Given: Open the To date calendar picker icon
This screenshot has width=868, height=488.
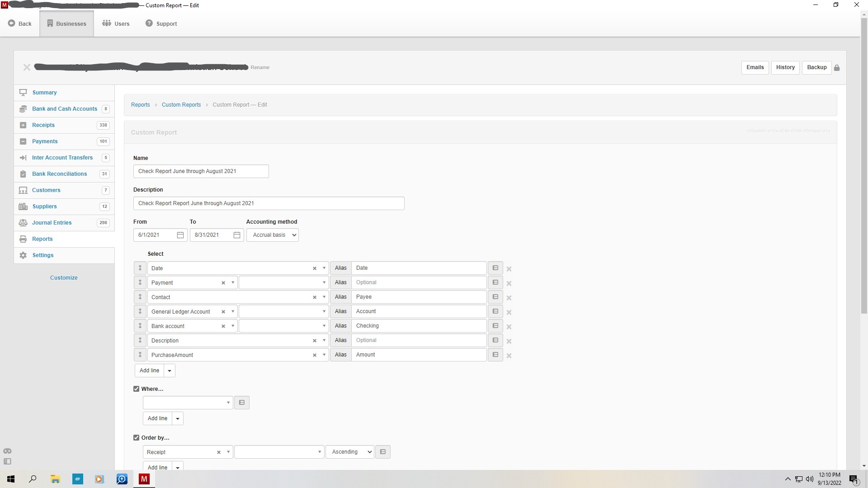Looking at the screenshot, I should click(237, 235).
